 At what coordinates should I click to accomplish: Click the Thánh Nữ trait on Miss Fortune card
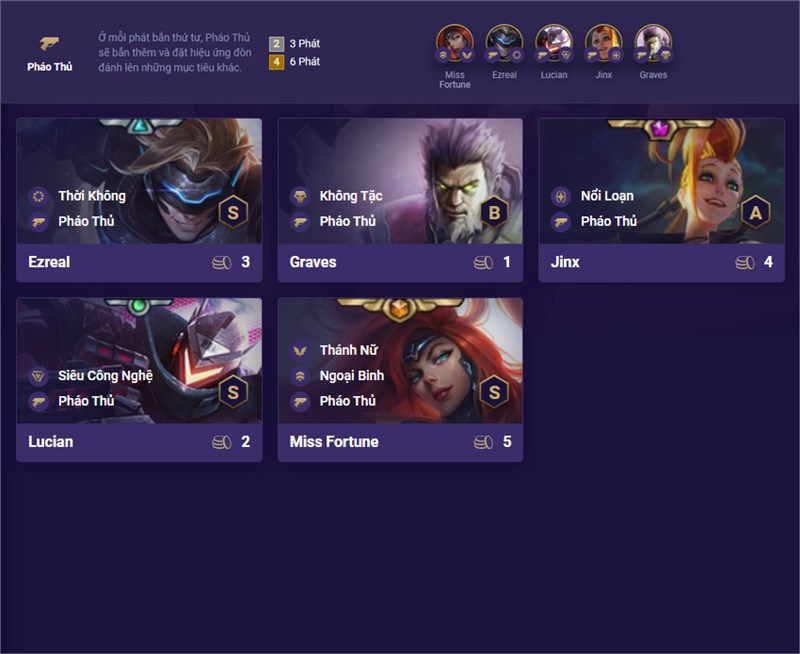pos(334,350)
